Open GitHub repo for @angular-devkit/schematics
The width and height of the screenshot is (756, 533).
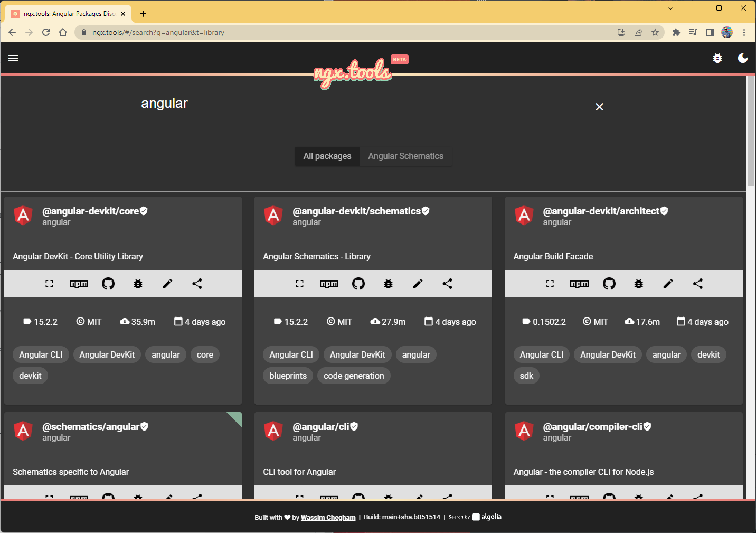click(358, 284)
